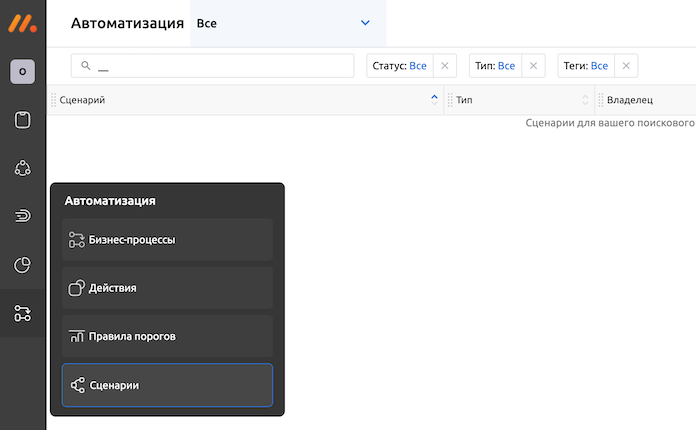Click the Automation workflow icon in sidebar
Screen dimensions: 696x430
(22, 314)
